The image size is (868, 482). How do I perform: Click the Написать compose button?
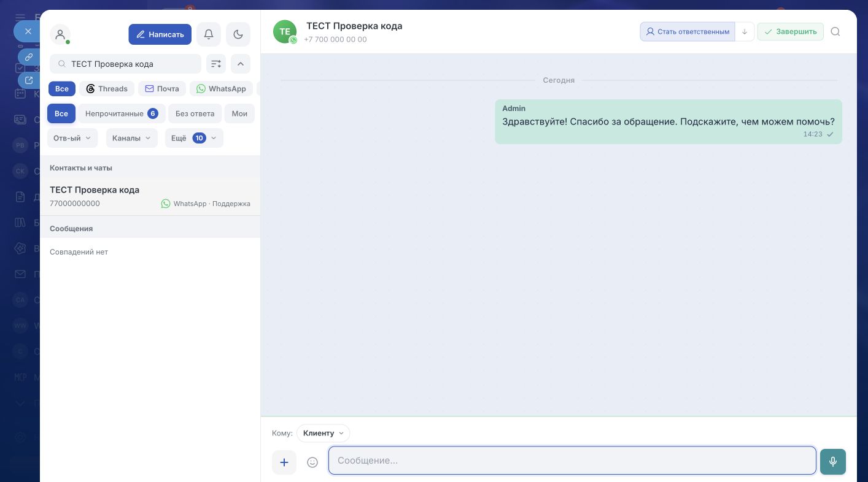[160, 34]
